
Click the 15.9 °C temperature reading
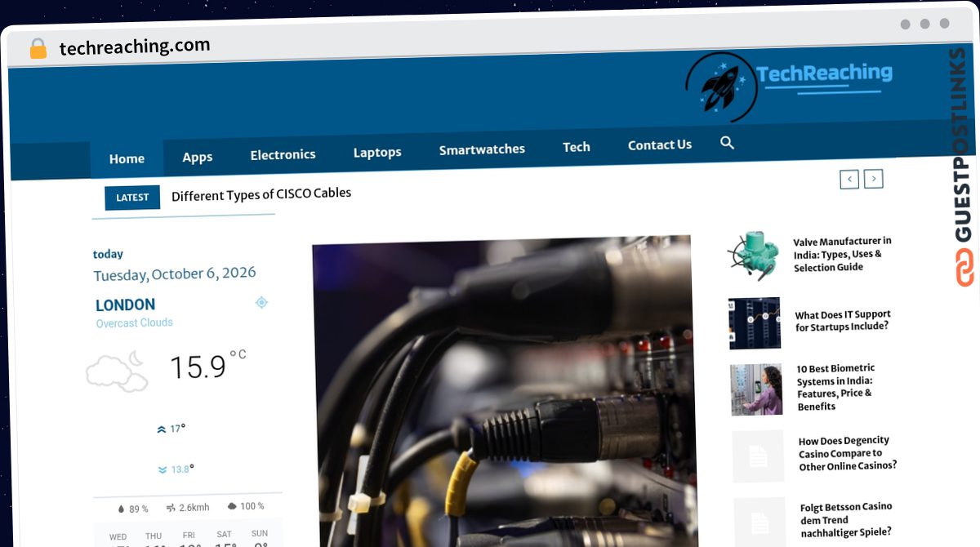pyautogui.click(x=207, y=366)
